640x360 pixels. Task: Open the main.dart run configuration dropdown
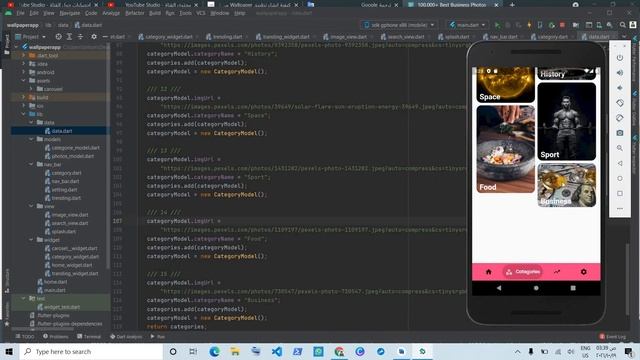click(467, 25)
